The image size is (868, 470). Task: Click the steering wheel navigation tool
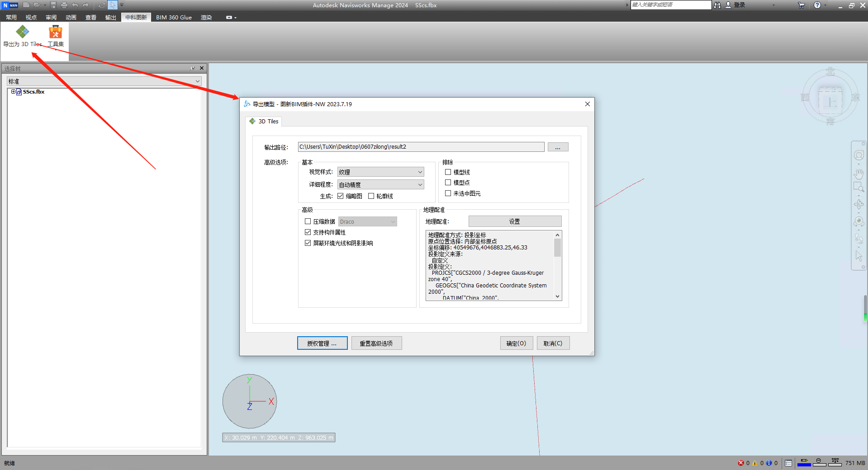tap(859, 155)
